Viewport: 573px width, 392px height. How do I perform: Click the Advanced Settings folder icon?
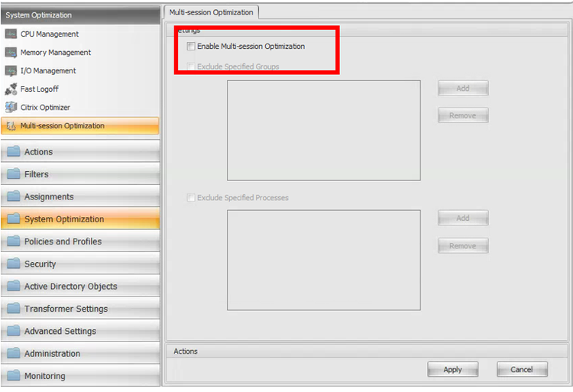click(14, 331)
